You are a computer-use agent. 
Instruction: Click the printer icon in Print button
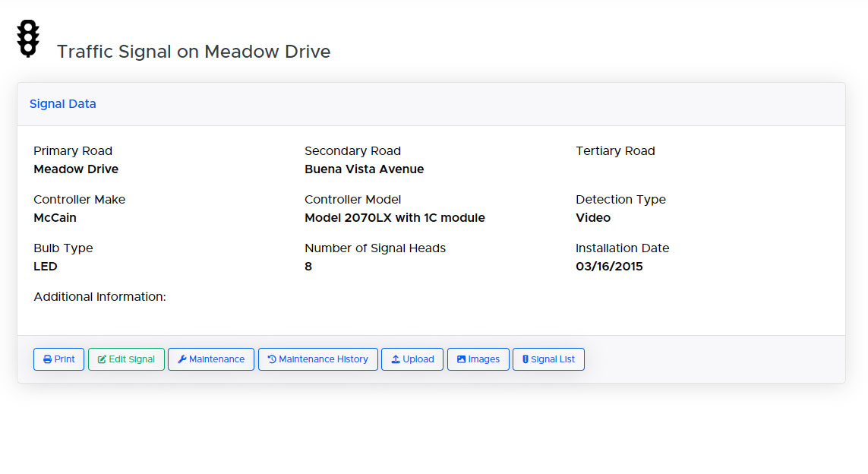[47, 359]
